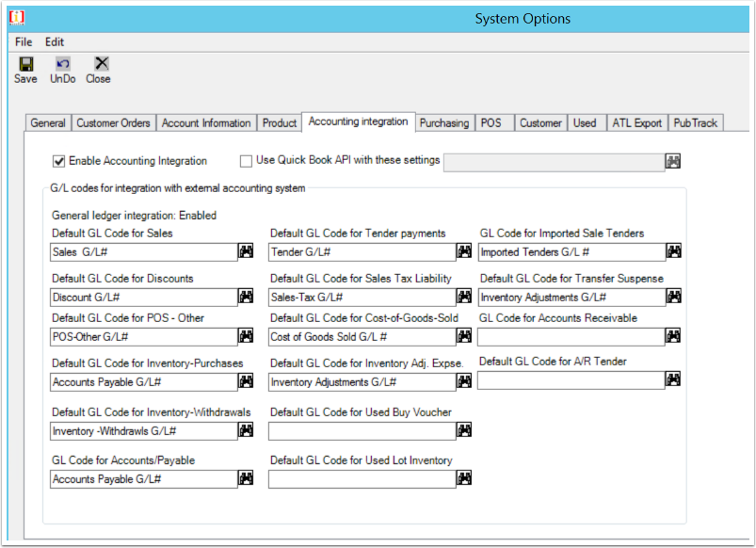Image resolution: width=756 pixels, height=548 pixels.
Task: Click the GL Code for Accounts/Payable field
Action: click(x=144, y=479)
